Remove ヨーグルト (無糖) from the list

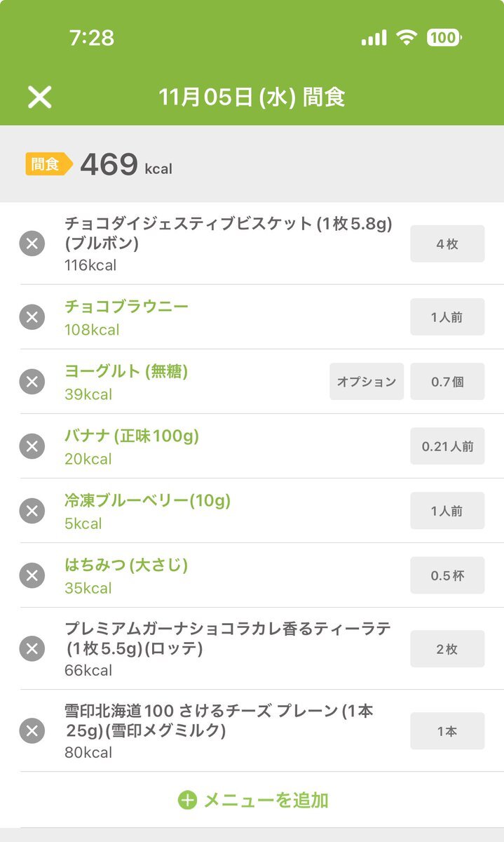point(32,382)
